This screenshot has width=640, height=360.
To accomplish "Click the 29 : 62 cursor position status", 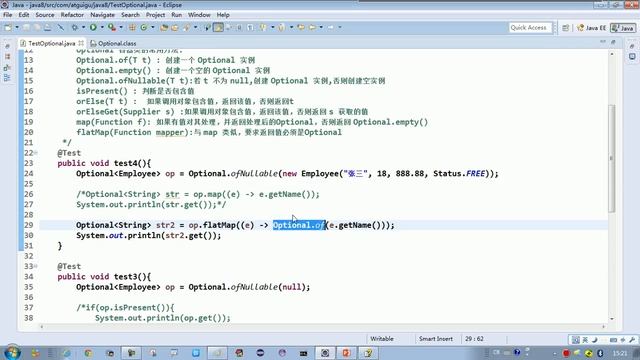I will click(x=474, y=339).
